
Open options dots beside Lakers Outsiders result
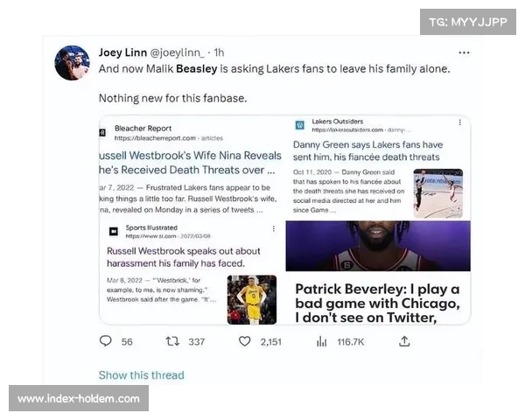pyautogui.click(x=459, y=122)
